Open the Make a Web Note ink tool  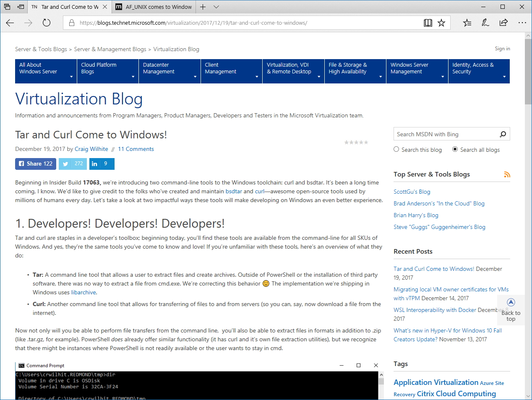click(x=485, y=23)
